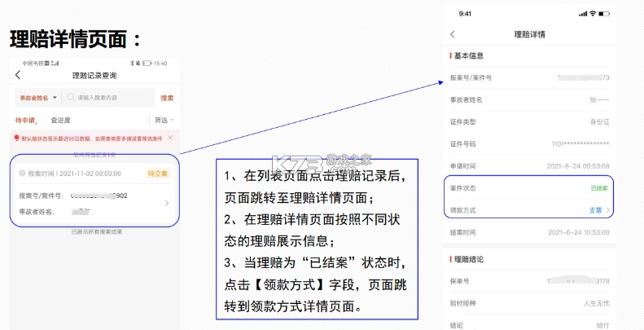Click the 事故者姓名 value 张一一
Viewport: 644px width, 330px height.
[x=600, y=100]
